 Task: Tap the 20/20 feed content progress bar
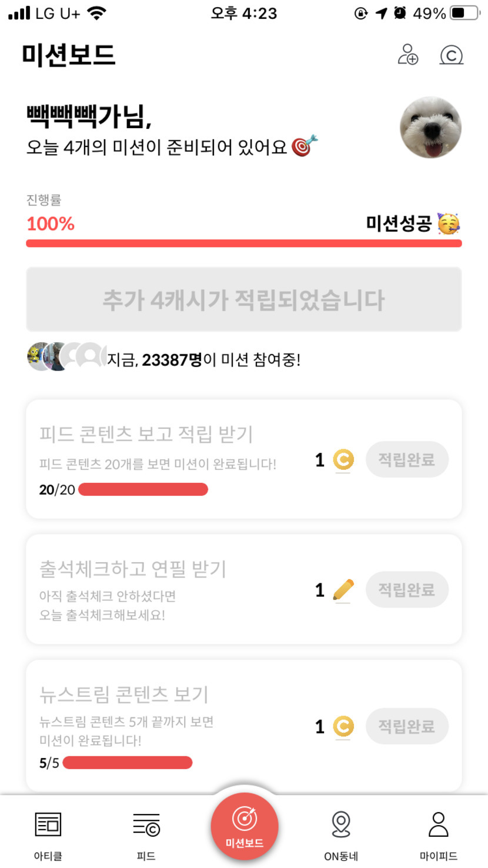click(x=143, y=489)
